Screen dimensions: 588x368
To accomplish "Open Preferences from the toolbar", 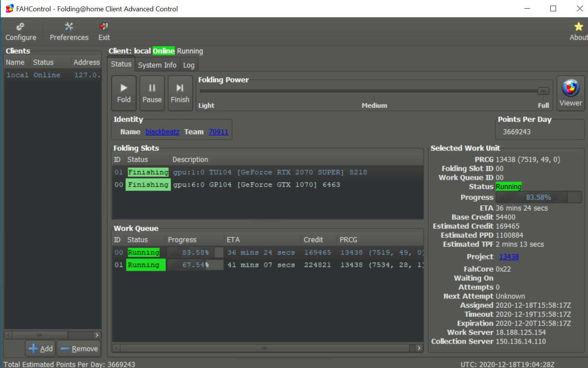I will tap(69, 32).
